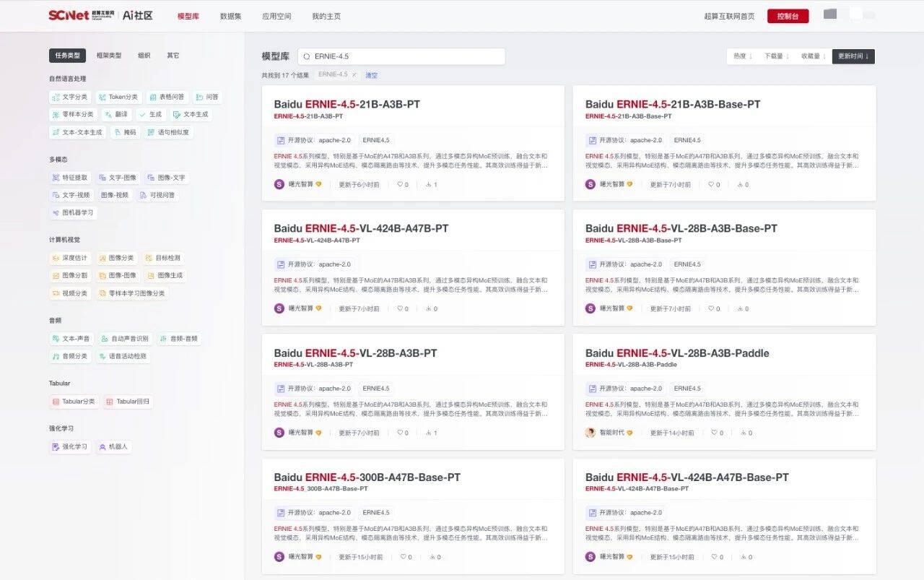924x580 pixels.
Task: Filter by 文字-图像 multimodal tag
Action: point(118,177)
